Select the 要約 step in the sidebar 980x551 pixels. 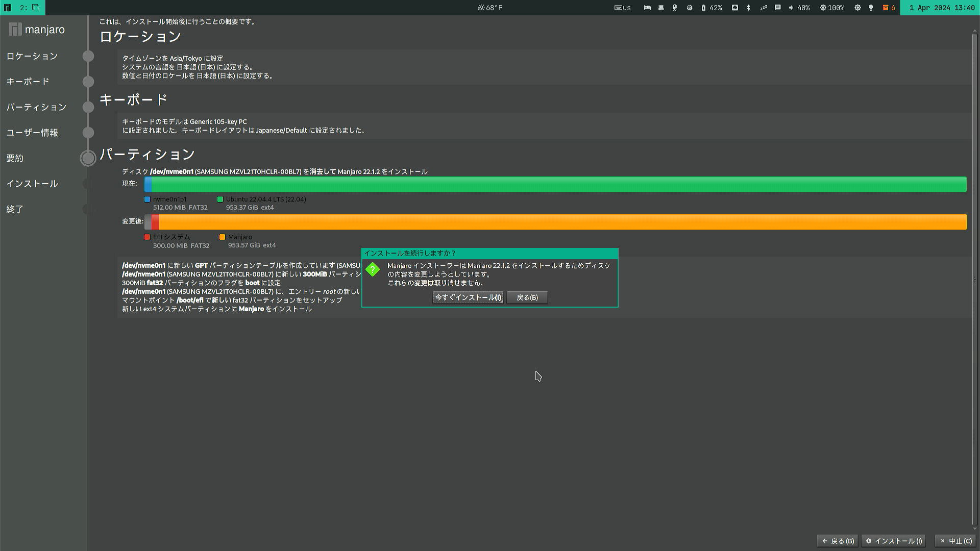pyautogui.click(x=15, y=158)
